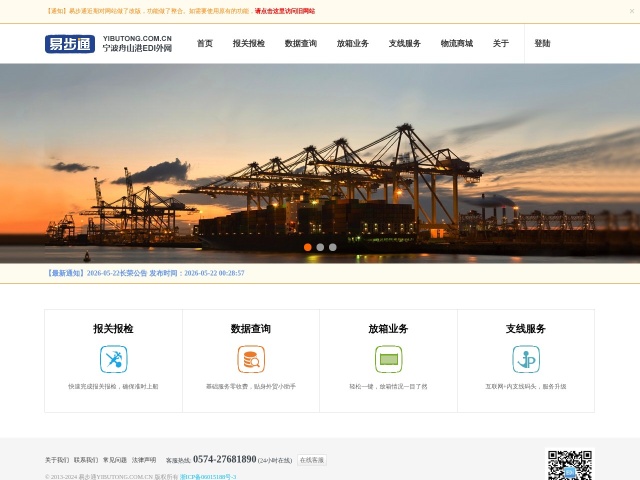Click the 关于我们 footer link
This screenshot has width=640, height=480.
coord(57,460)
